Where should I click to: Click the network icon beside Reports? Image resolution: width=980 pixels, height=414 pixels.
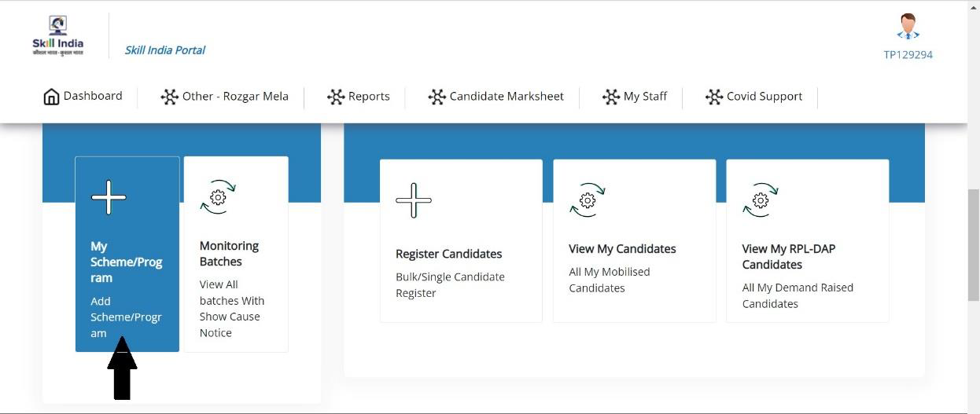click(336, 97)
